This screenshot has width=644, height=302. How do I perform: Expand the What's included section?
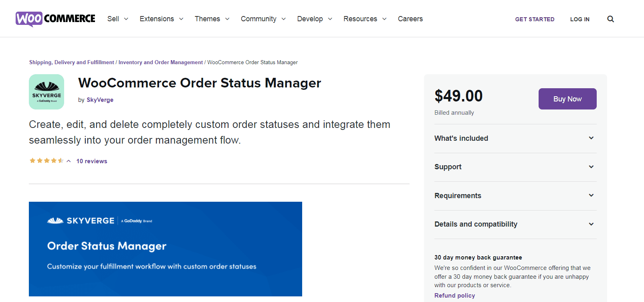tap(515, 138)
